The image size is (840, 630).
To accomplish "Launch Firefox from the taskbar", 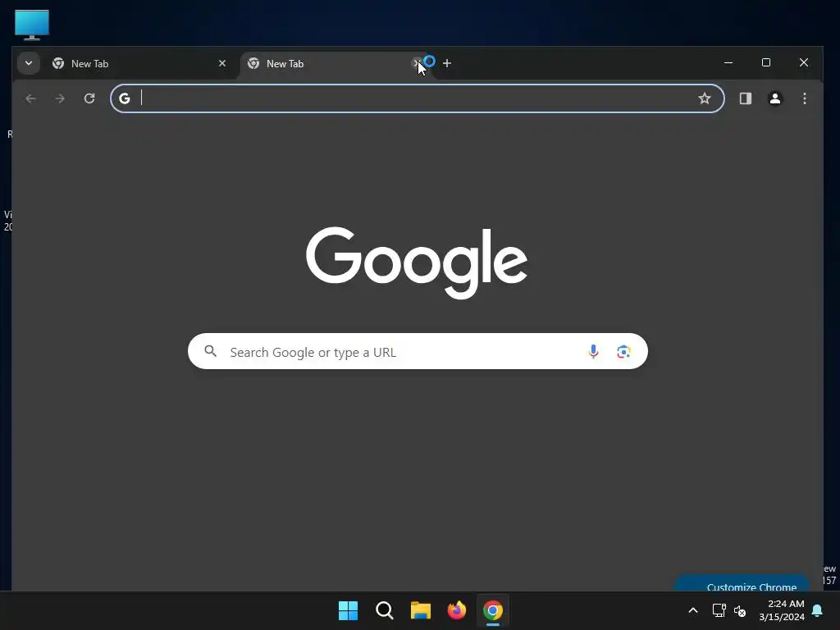I will 456,610.
